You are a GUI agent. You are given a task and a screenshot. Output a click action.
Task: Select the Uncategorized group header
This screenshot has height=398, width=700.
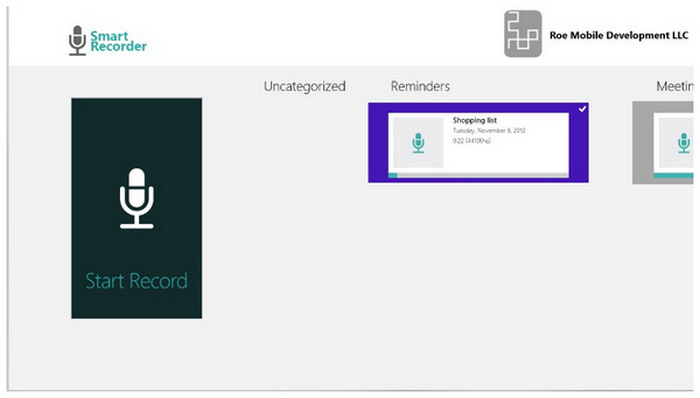pos(304,86)
